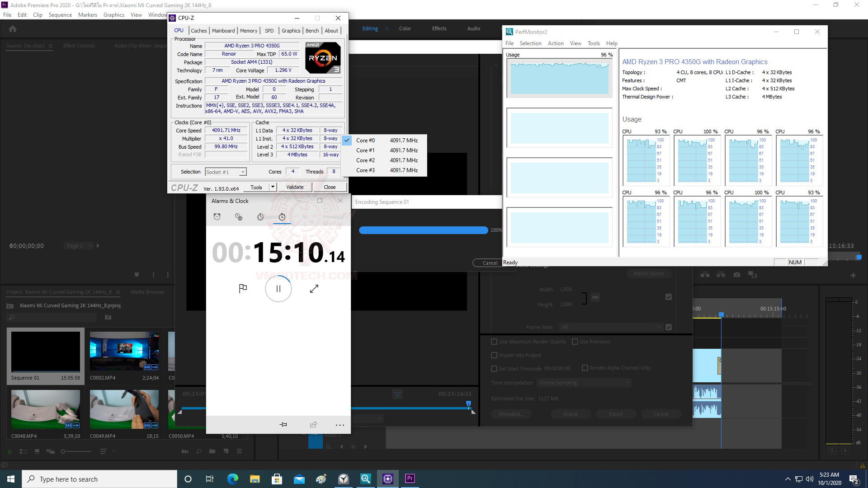This screenshot has width=868, height=488.
Task: Expand the Socket #1 selection dropdown
Action: click(x=243, y=172)
